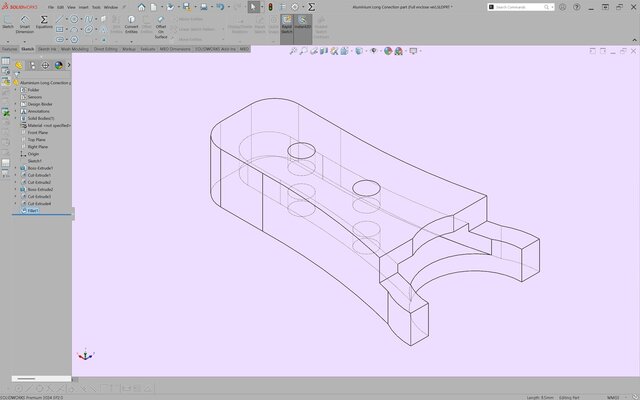Expand the Boss-Extrude1 feature node
640x400 pixels.
click(x=15, y=168)
